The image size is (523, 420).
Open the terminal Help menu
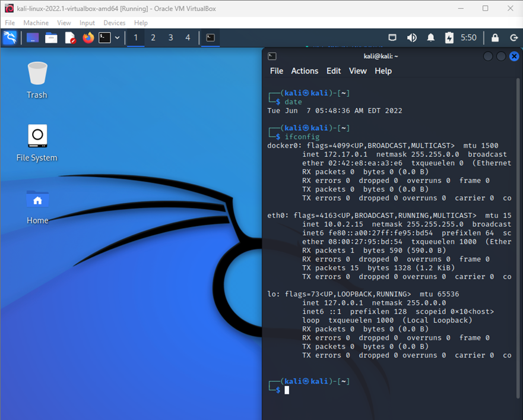click(383, 71)
